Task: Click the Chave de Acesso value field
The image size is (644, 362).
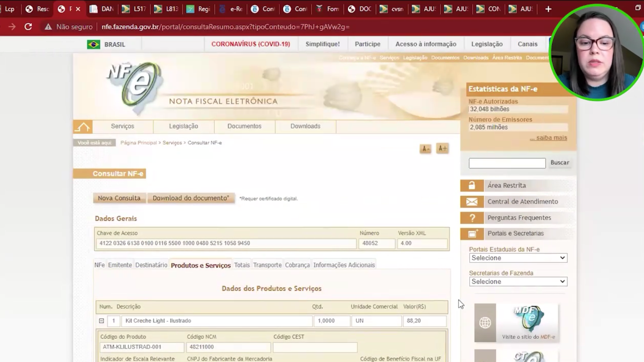Action: click(x=226, y=244)
